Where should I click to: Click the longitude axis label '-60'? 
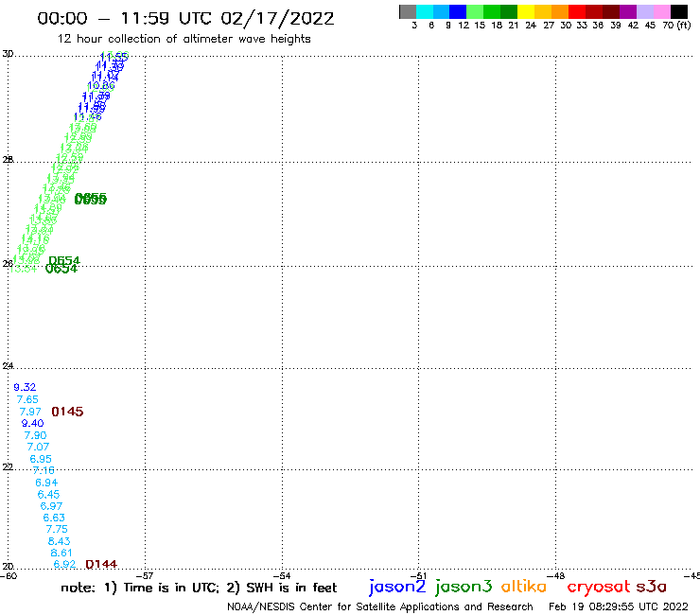click(x=9, y=575)
